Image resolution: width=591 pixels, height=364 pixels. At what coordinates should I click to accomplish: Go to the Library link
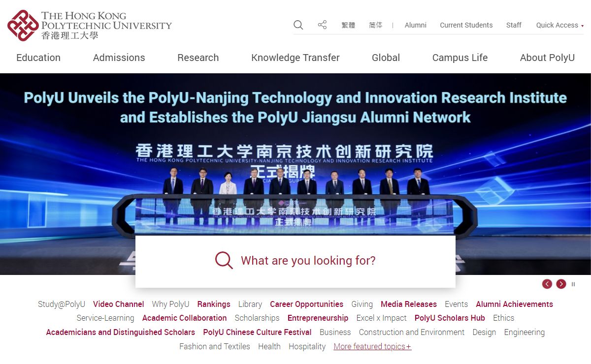point(250,304)
